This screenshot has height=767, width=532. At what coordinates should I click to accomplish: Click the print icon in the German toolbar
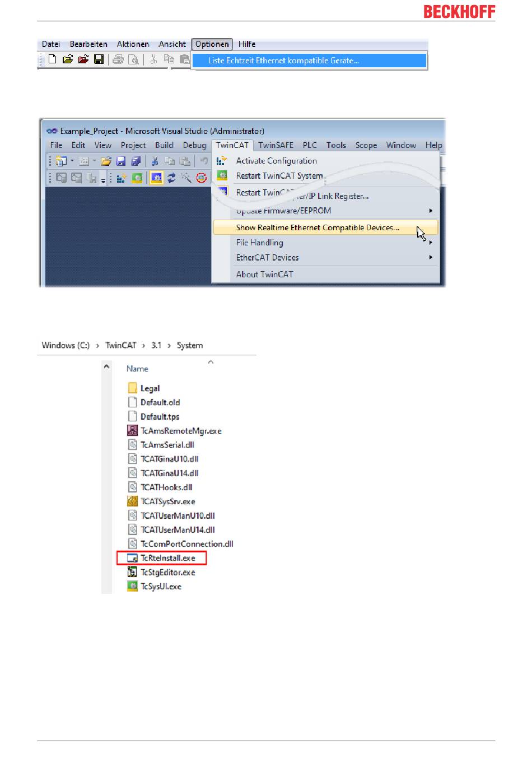[x=118, y=59]
